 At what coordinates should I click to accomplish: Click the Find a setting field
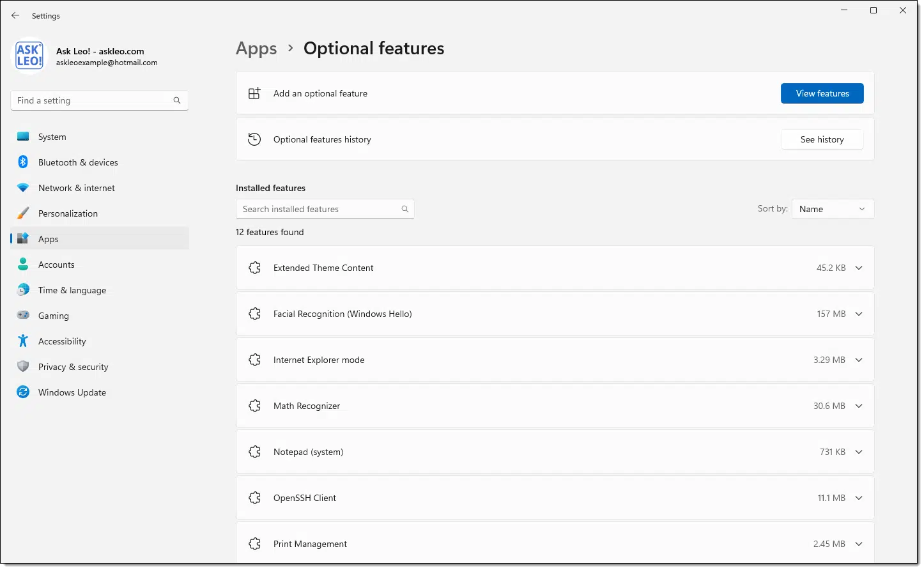tap(100, 100)
